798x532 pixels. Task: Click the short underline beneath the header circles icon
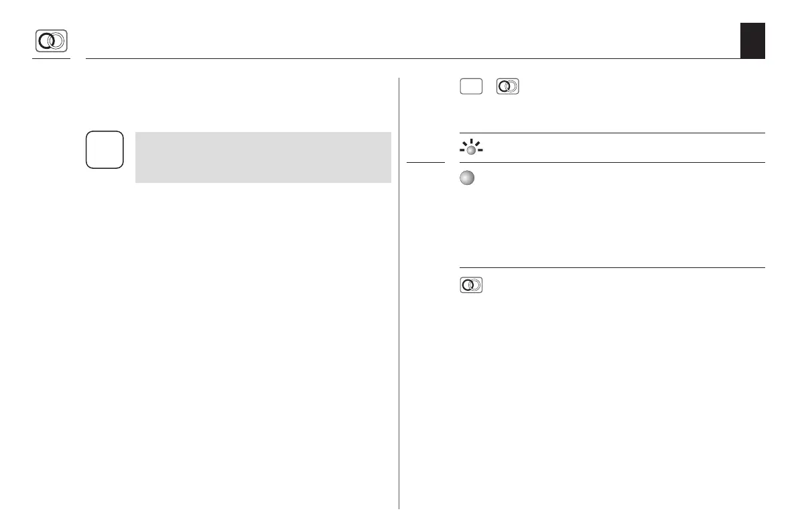pos(52,58)
